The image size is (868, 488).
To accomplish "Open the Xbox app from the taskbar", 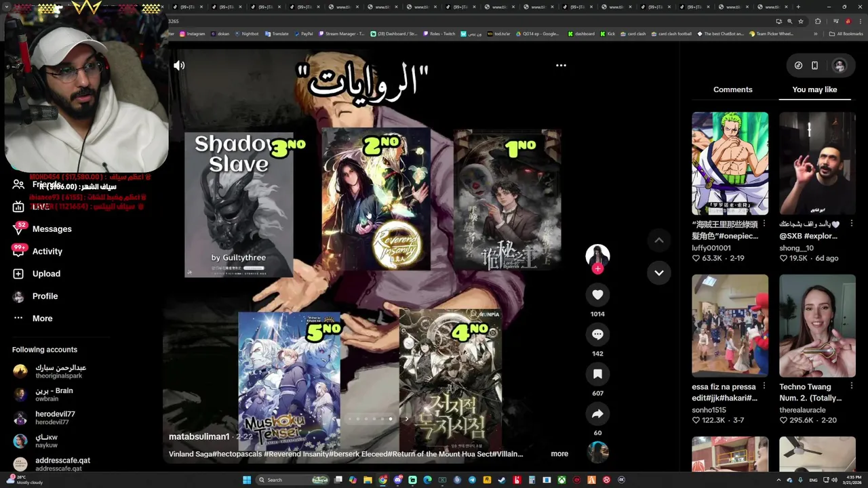I will pos(562,480).
